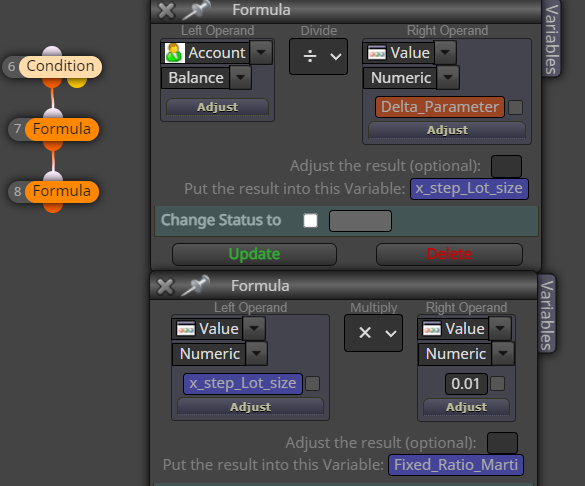This screenshot has width=585, height=486.
Task: Close the lower Formula panel with X icon
Action: 165,286
